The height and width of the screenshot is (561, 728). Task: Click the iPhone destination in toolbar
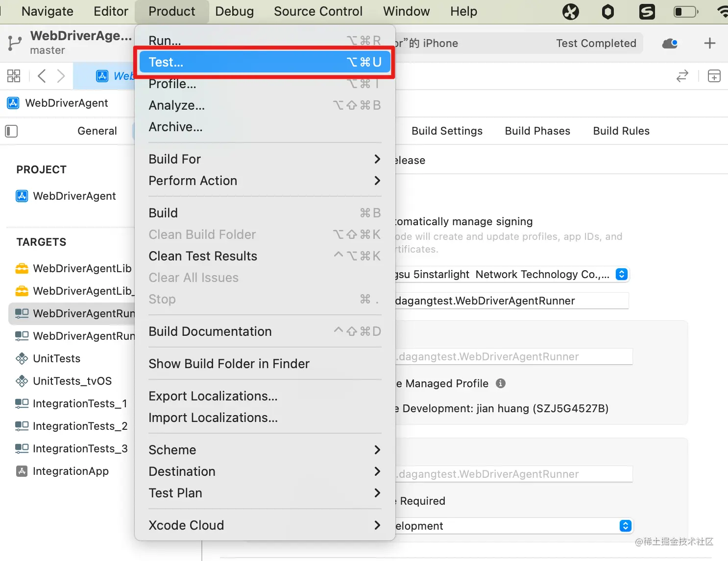(427, 43)
